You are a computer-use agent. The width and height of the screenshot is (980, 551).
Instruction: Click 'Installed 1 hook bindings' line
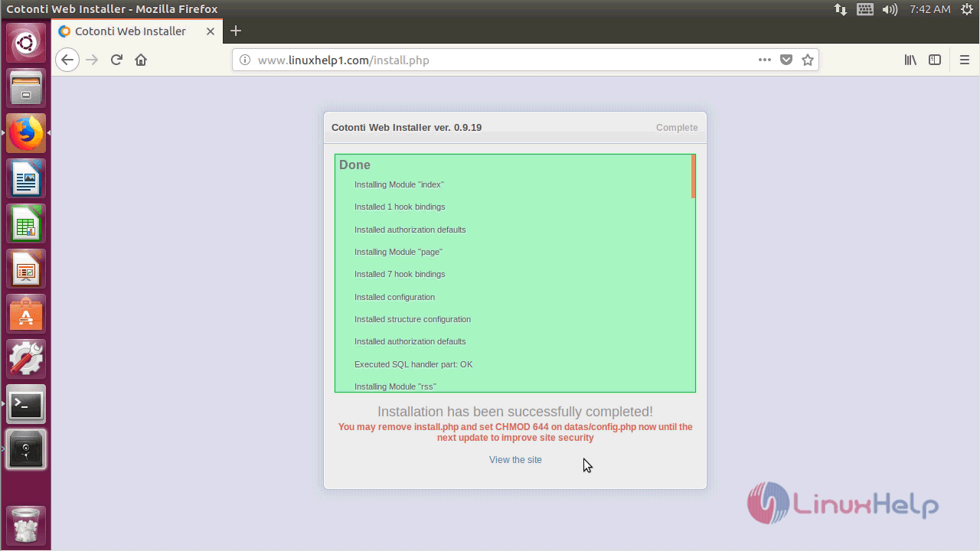[400, 207]
